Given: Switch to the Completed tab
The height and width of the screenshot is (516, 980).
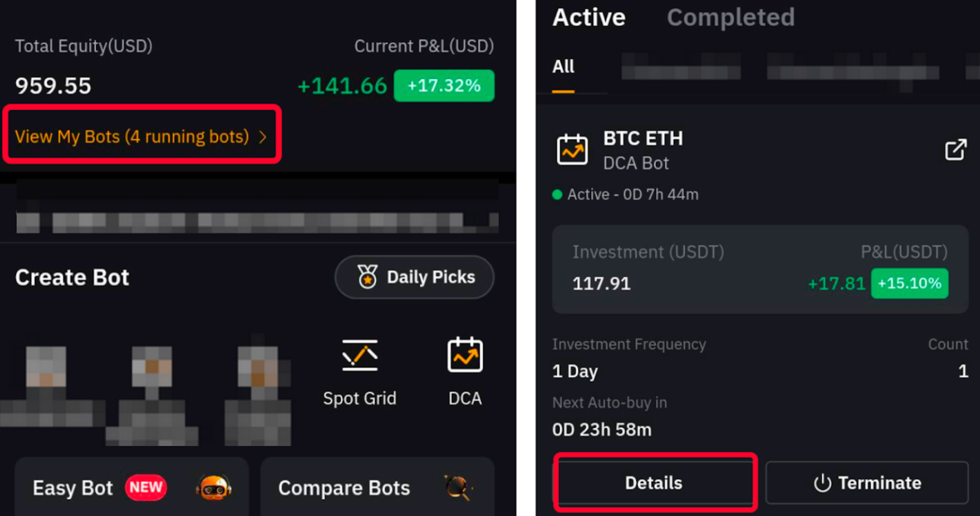Looking at the screenshot, I should click(x=730, y=18).
